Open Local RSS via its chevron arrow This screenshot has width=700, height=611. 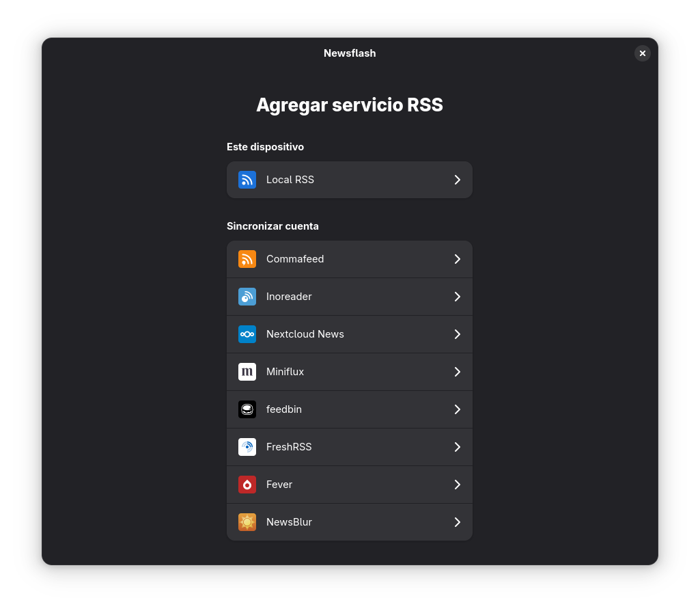point(457,180)
